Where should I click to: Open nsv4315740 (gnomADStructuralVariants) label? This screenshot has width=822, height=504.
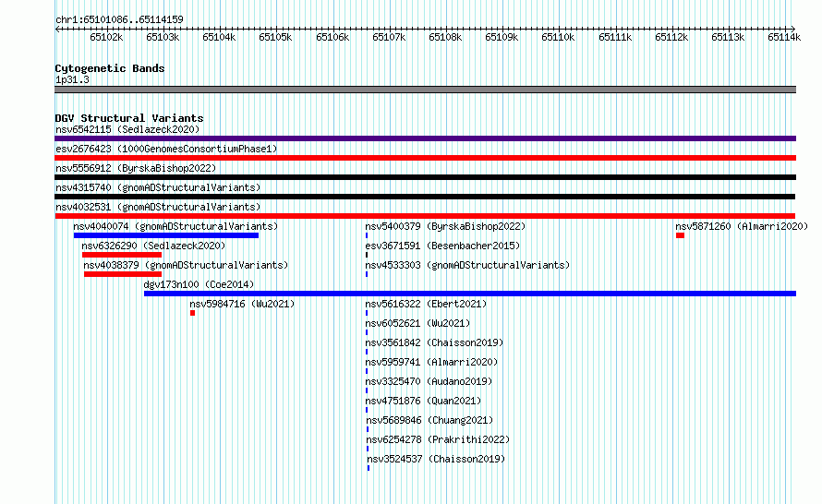click(158, 187)
